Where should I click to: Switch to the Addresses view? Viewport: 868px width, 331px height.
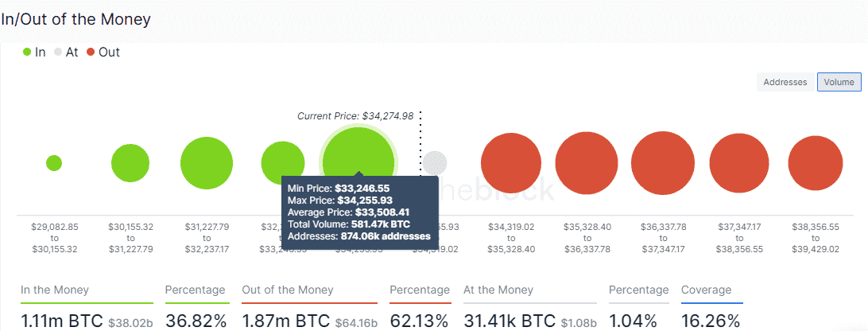[785, 82]
